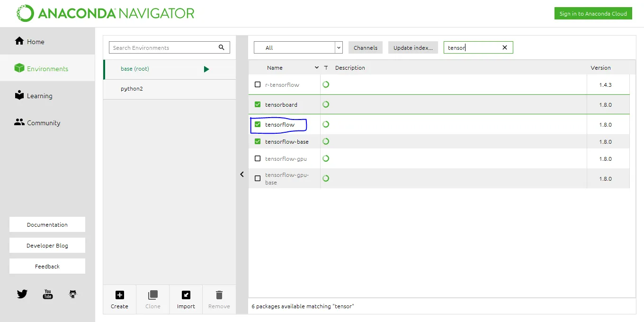Viewport: 644px width, 322px height.
Task: Open the Community section
Action: pos(47,122)
